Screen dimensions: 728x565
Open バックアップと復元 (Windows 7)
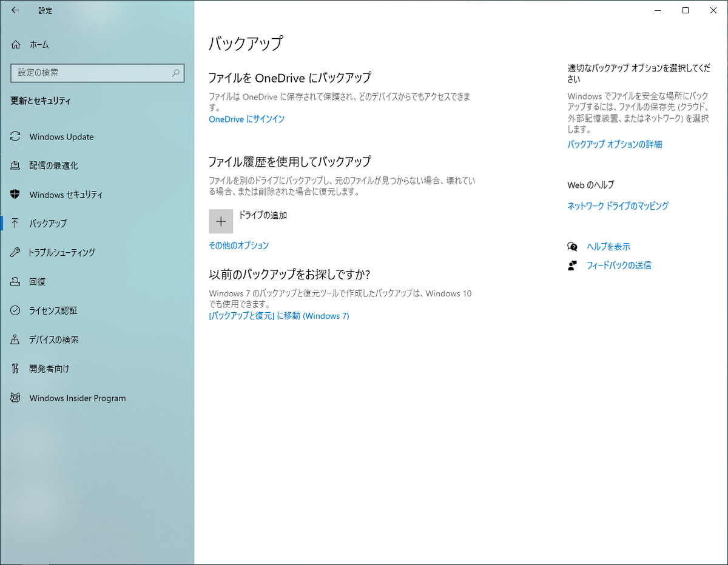click(x=278, y=315)
